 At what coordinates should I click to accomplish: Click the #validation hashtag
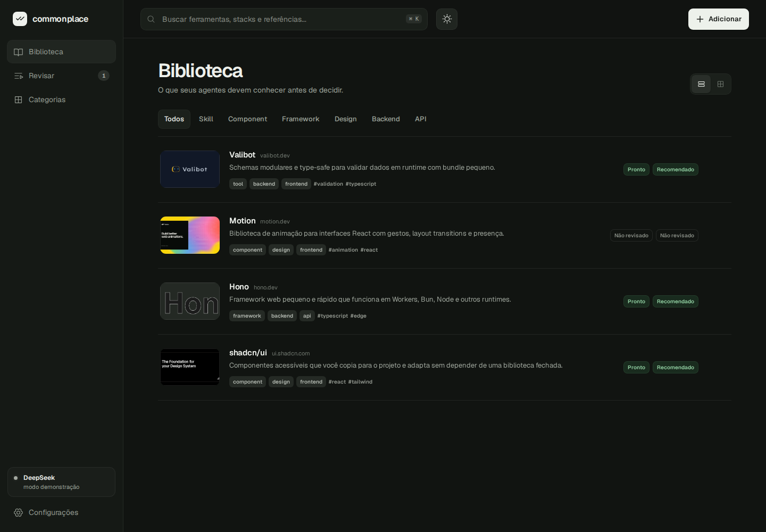pyautogui.click(x=328, y=184)
